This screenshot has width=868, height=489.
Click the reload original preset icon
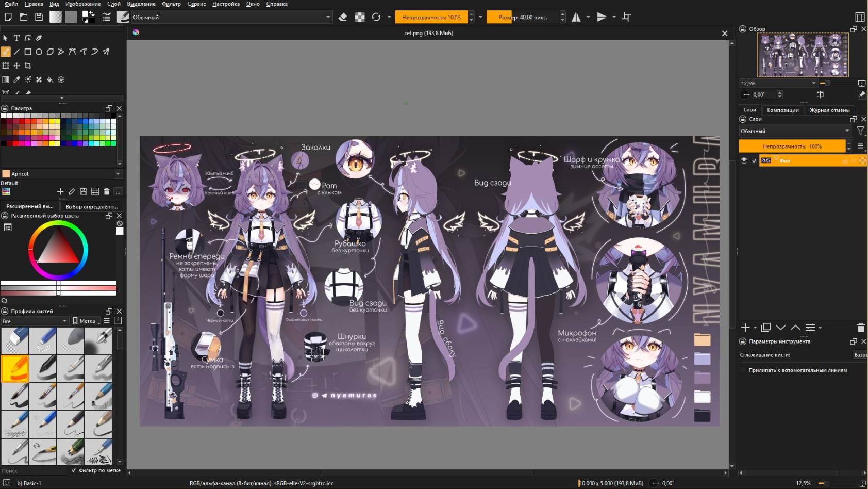click(376, 17)
